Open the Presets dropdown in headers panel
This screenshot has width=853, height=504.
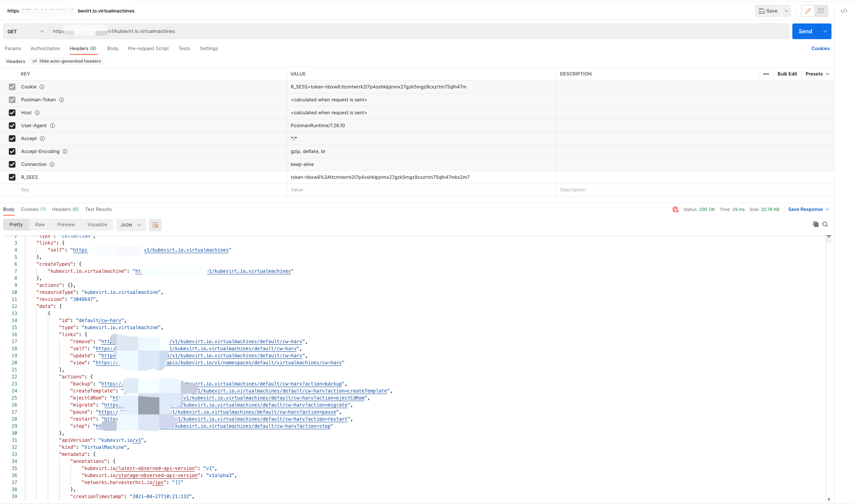[817, 74]
